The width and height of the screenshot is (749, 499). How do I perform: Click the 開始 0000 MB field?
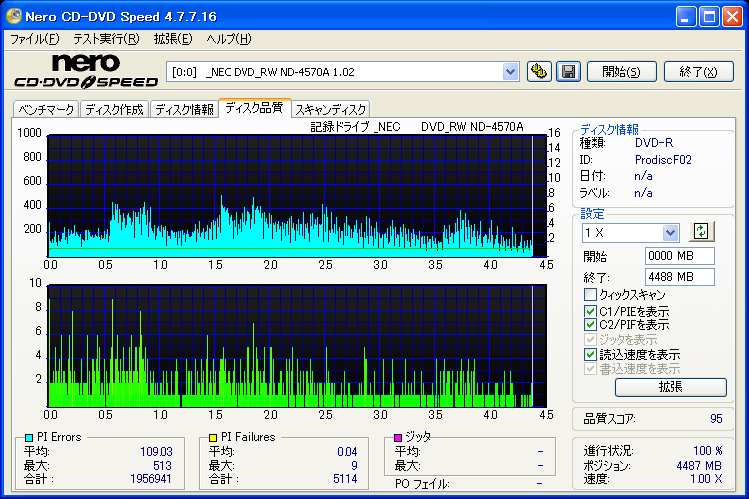(679, 256)
